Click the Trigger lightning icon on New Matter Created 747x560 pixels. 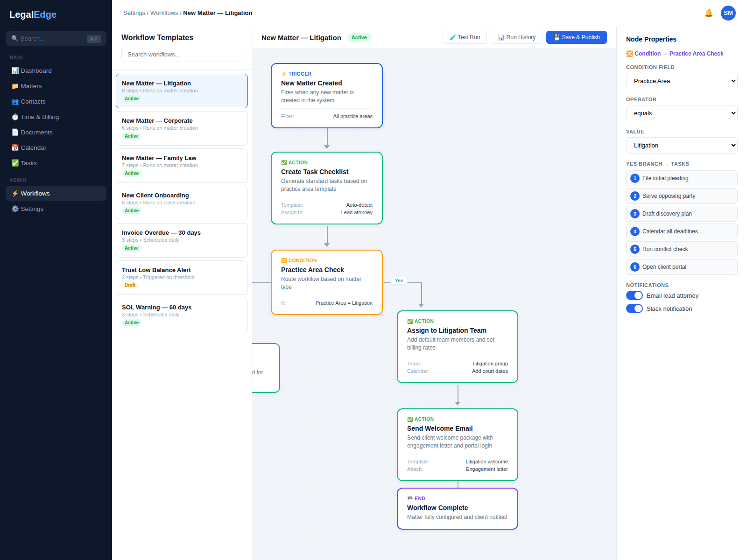284,74
